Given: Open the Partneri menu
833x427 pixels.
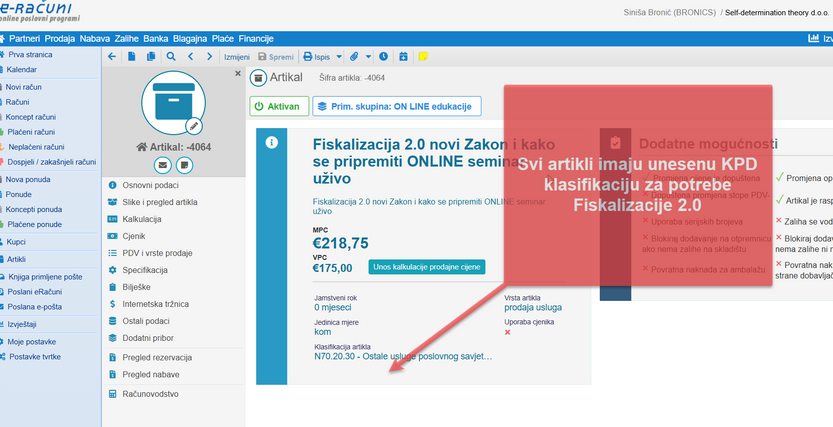Looking at the screenshot, I should tap(24, 38).
